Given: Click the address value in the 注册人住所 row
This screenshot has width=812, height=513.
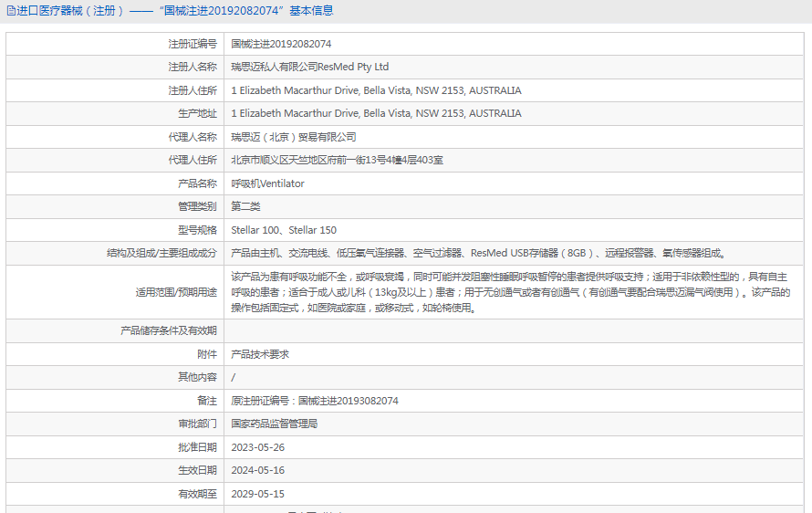Looking at the screenshot, I should click(376, 90).
